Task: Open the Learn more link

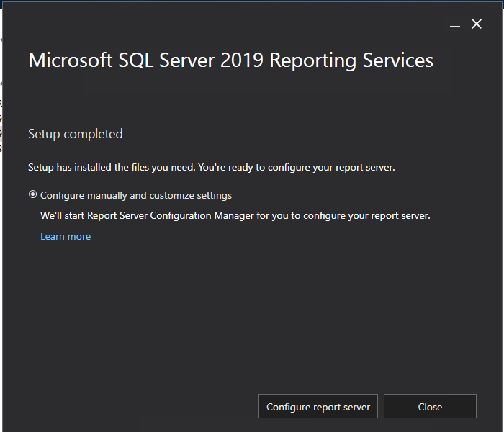Action: point(66,236)
